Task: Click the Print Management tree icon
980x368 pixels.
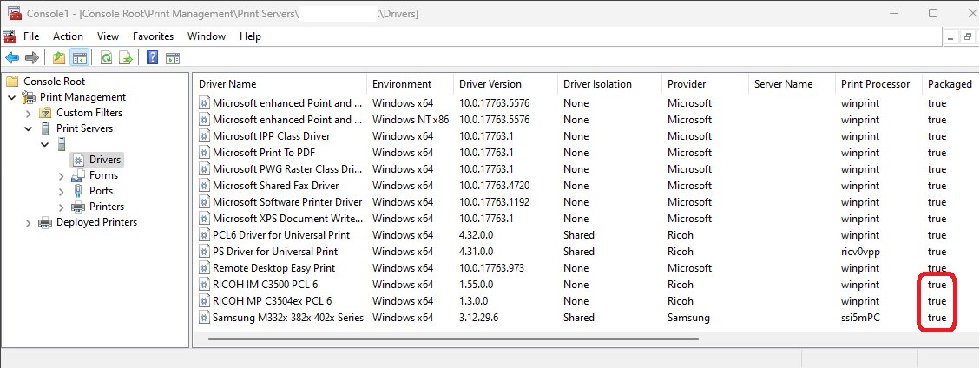Action: [x=29, y=97]
